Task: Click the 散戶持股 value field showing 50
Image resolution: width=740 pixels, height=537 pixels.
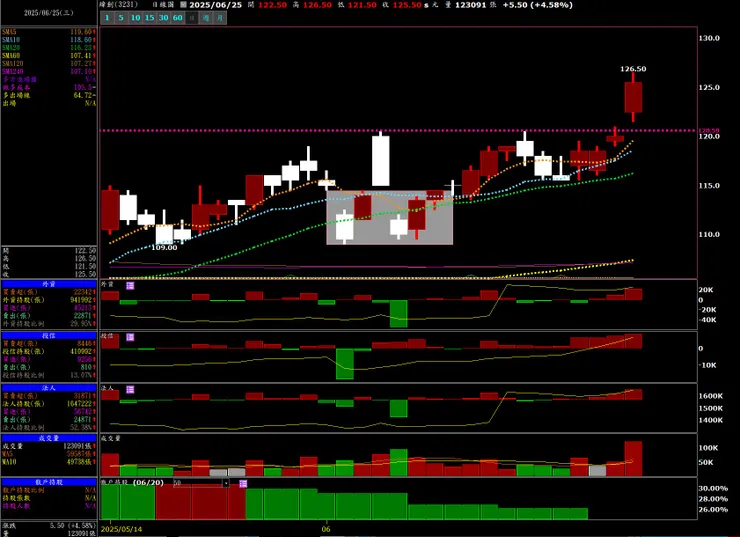Action: click(x=198, y=483)
